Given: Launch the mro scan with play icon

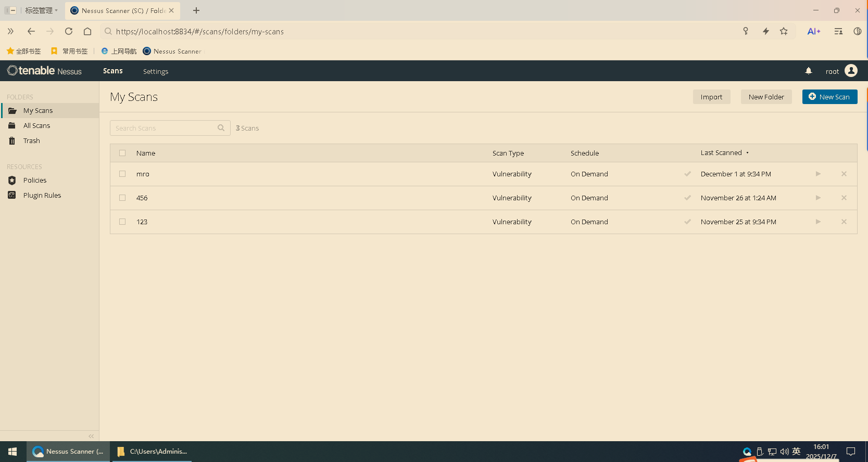Looking at the screenshot, I should point(818,174).
